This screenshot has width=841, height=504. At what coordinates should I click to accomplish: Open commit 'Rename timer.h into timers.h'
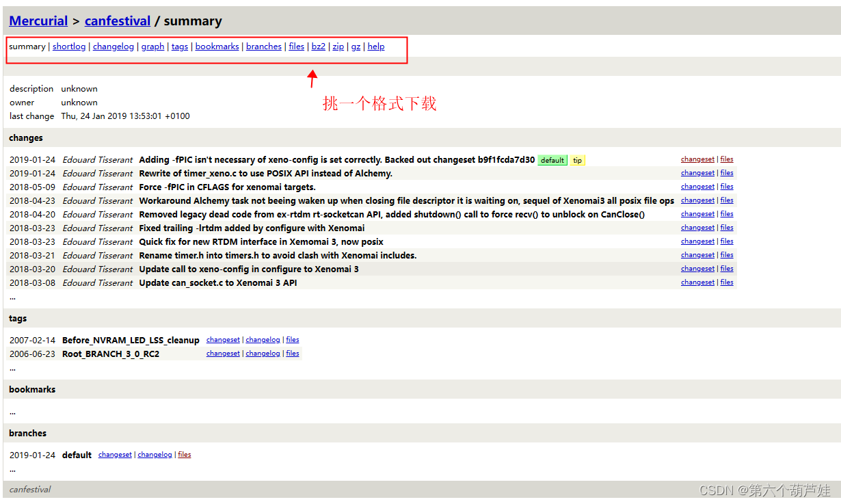point(278,256)
